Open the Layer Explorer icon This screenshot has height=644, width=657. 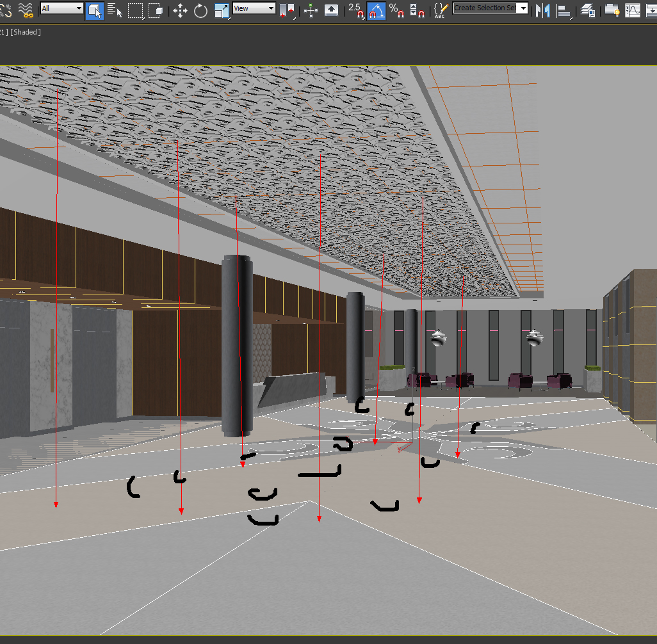pos(588,10)
